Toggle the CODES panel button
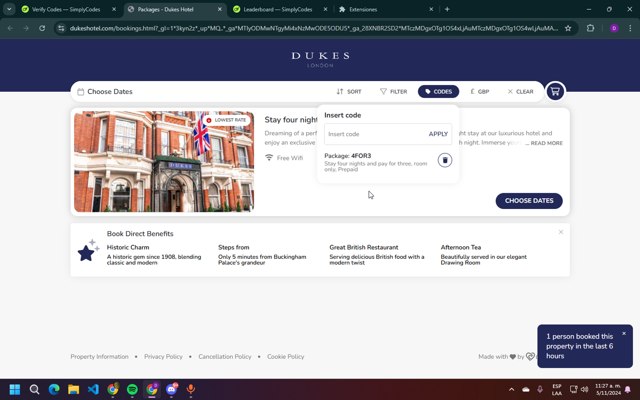640x400 pixels. (x=438, y=91)
